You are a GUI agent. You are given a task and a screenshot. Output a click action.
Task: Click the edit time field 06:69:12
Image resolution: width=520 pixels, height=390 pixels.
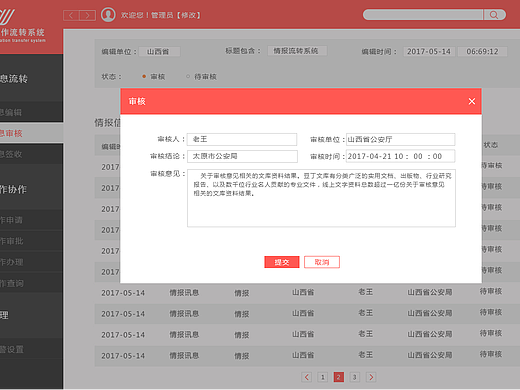482,51
